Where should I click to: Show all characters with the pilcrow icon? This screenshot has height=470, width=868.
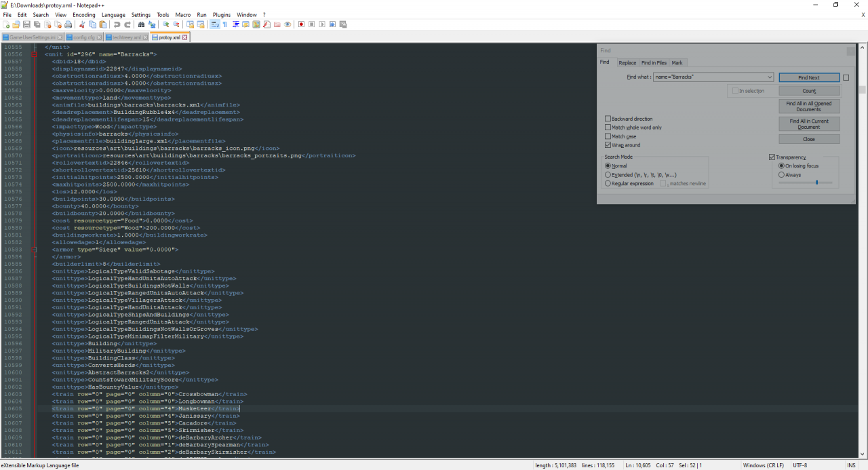pos(224,24)
